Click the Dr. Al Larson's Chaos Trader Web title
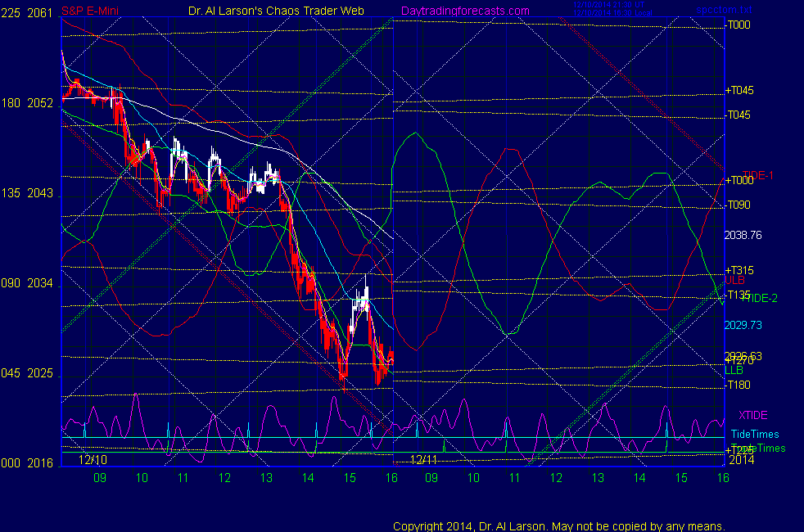This screenshot has height=532, width=804. [271, 11]
